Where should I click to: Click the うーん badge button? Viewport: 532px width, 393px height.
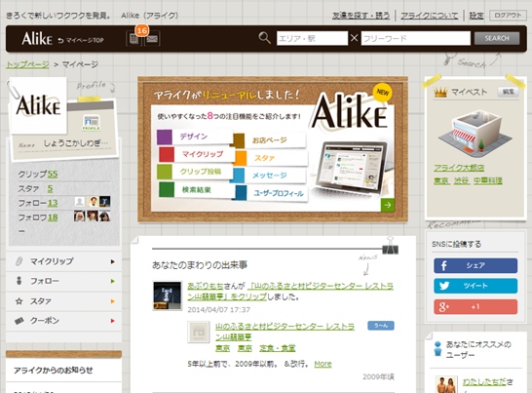click(x=381, y=326)
